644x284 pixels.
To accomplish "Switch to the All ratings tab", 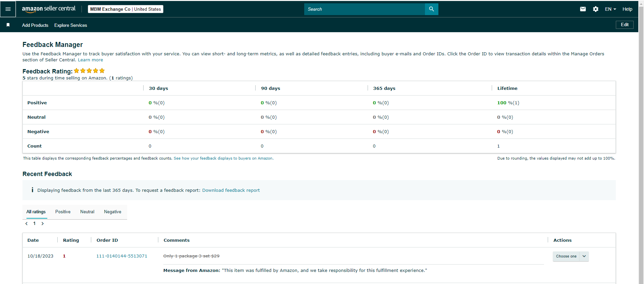I will pyautogui.click(x=36, y=212).
